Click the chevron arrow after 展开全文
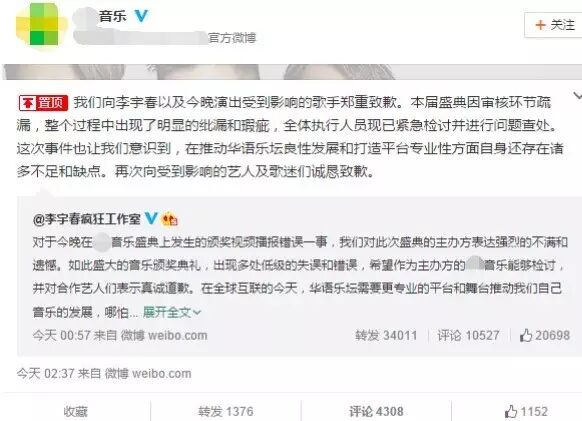The image size is (582, 421). (x=197, y=313)
